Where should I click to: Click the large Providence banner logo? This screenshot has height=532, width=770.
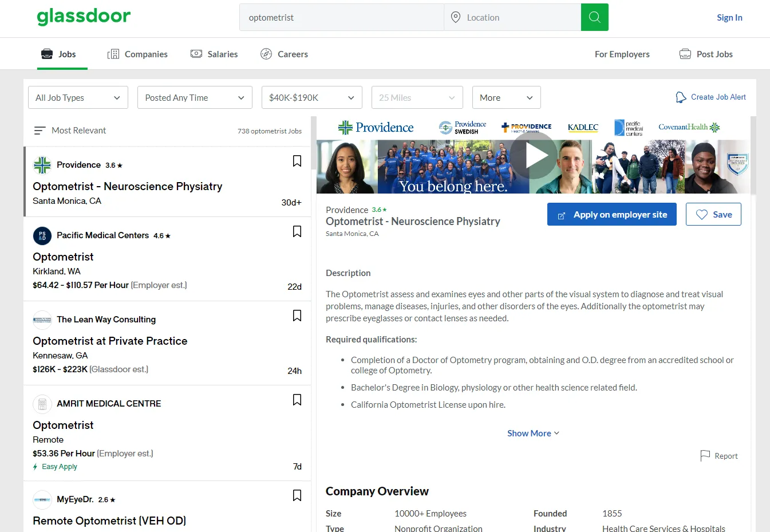(x=376, y=127)
